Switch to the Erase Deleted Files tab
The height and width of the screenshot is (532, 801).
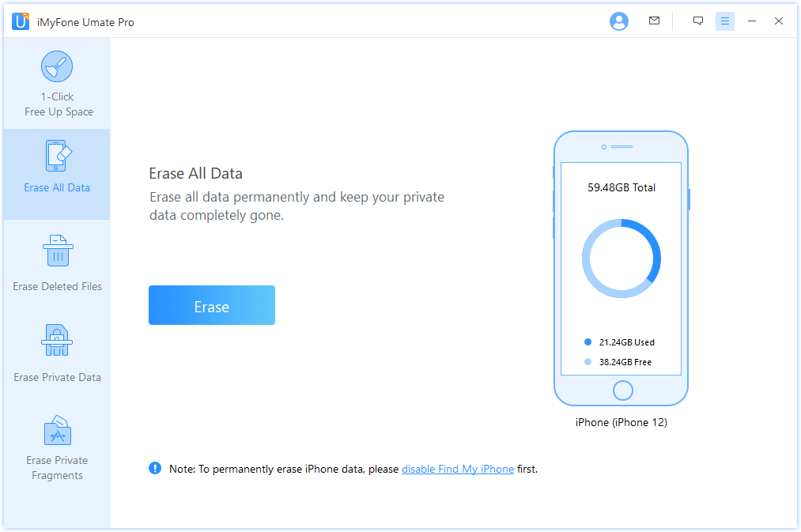(57, 286)
